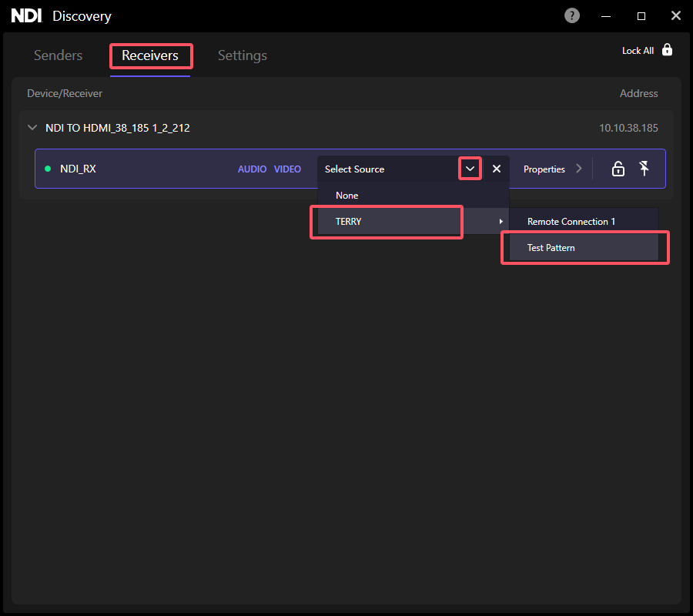Collapse the NDI TO HDMI device group
The height and width of the screenshot is (616, 693).
click(32, 128)
